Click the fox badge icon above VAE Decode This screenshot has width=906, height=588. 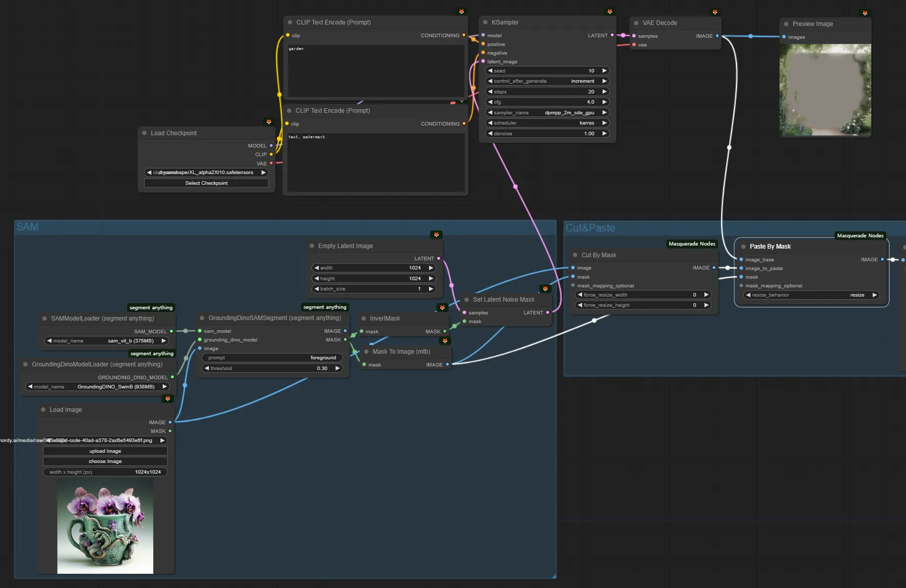pos(715,12)
